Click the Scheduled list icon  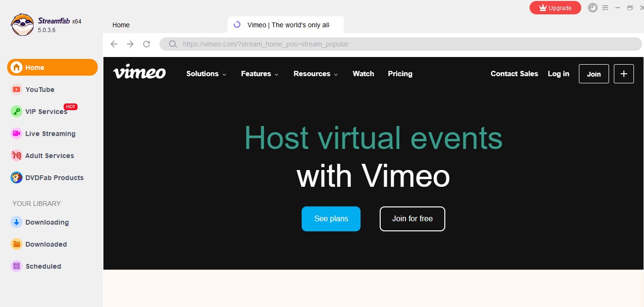(x=17, y=266)
